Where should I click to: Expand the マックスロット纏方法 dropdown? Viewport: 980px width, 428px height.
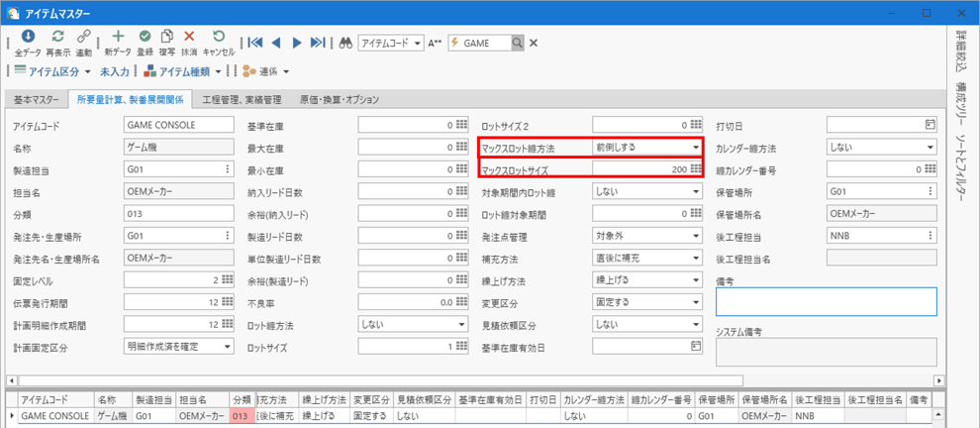696,147
